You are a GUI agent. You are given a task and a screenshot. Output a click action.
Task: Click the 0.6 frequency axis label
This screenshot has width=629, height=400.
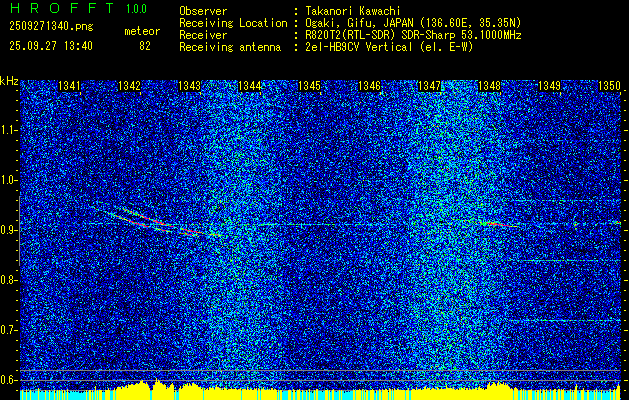(8, 380)
